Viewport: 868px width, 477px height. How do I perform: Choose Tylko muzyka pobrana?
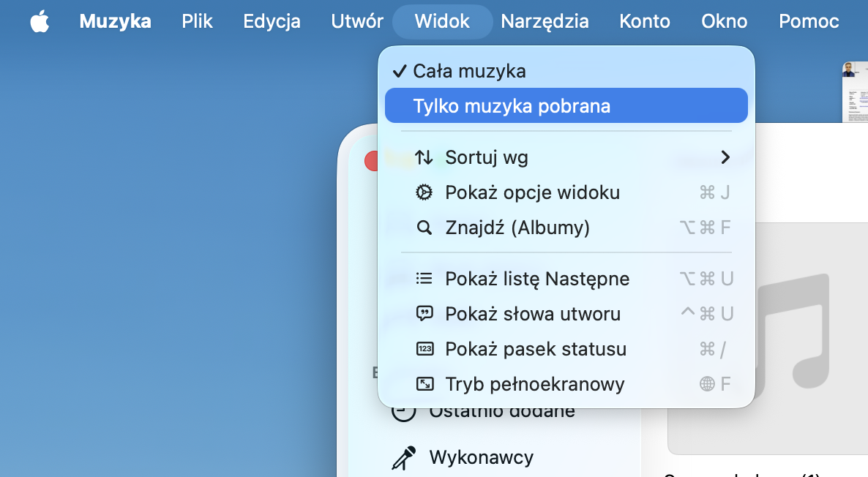[x=566, y=105]
